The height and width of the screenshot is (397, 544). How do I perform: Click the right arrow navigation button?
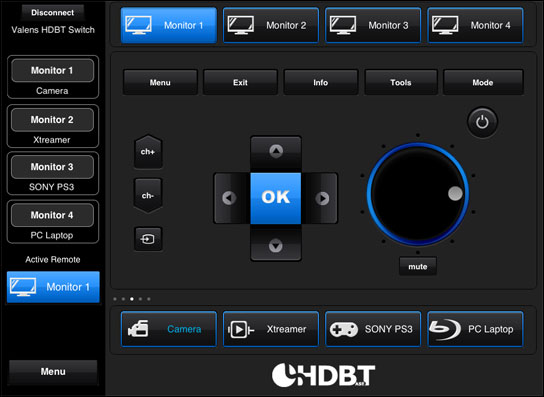(x=322, y=198)
